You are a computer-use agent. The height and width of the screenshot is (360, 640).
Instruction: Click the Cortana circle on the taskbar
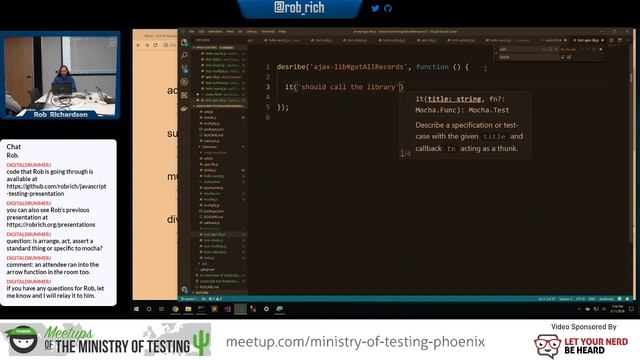(x=149, y=309)
